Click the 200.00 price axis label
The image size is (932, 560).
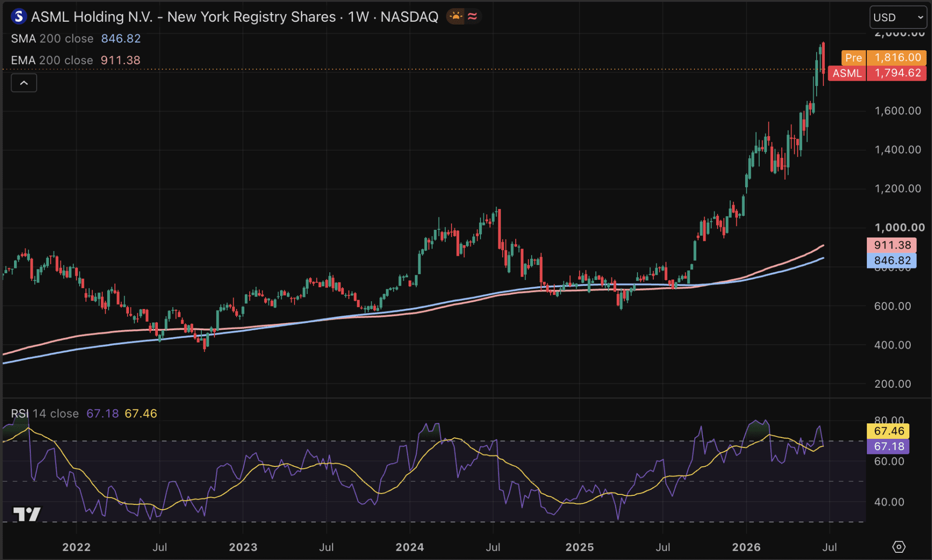[x=893, y=384]
